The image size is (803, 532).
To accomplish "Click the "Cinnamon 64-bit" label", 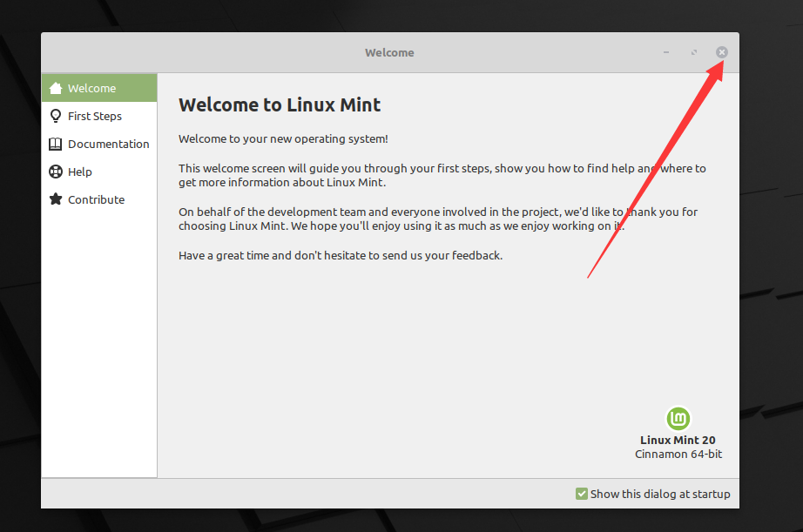I will 678,454.
